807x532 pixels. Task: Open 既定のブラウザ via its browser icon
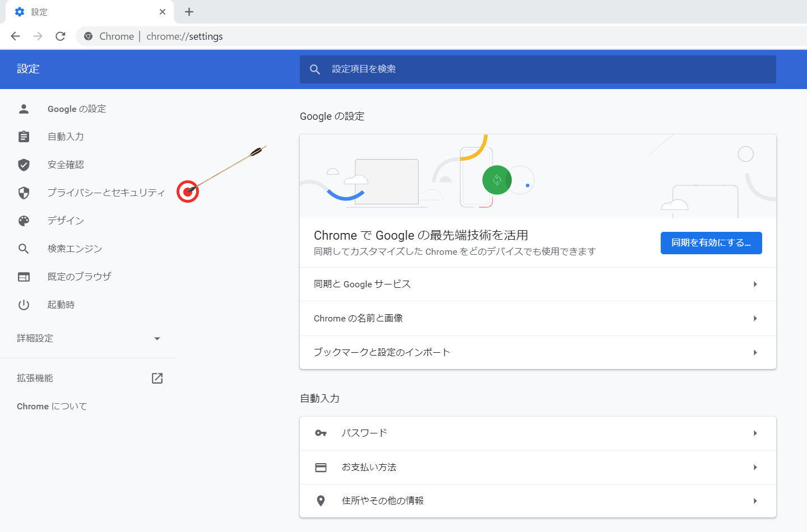24,276
